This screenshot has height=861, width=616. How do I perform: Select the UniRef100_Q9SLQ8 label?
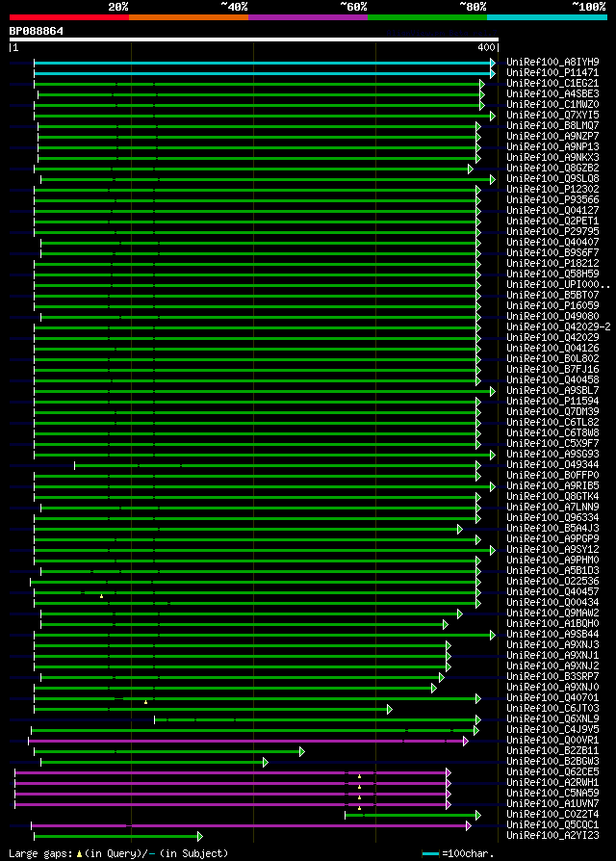click(x=552, y=178)
